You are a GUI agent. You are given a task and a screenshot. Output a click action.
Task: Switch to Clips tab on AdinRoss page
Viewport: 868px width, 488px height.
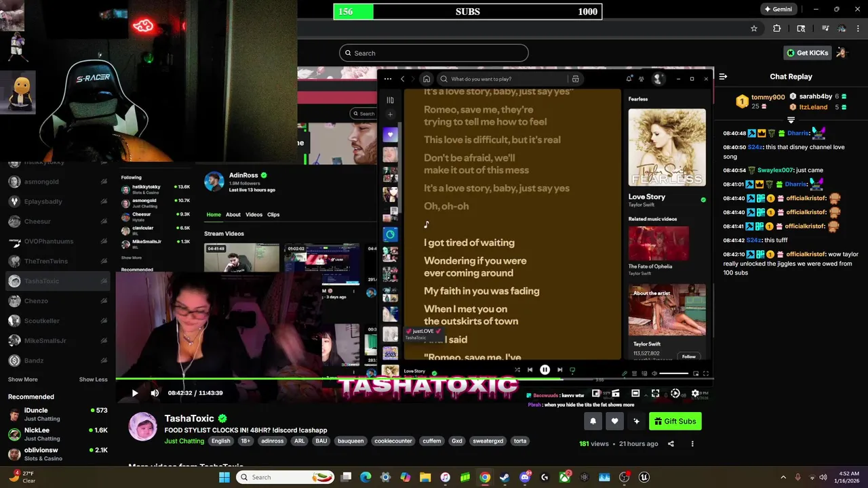(x=273, y=215)
